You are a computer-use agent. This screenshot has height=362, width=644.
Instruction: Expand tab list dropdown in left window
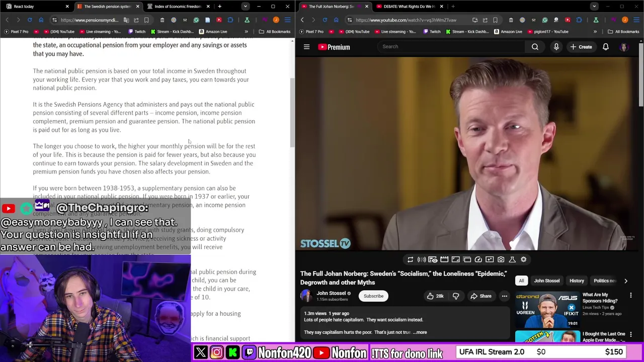tap(245, 7)
